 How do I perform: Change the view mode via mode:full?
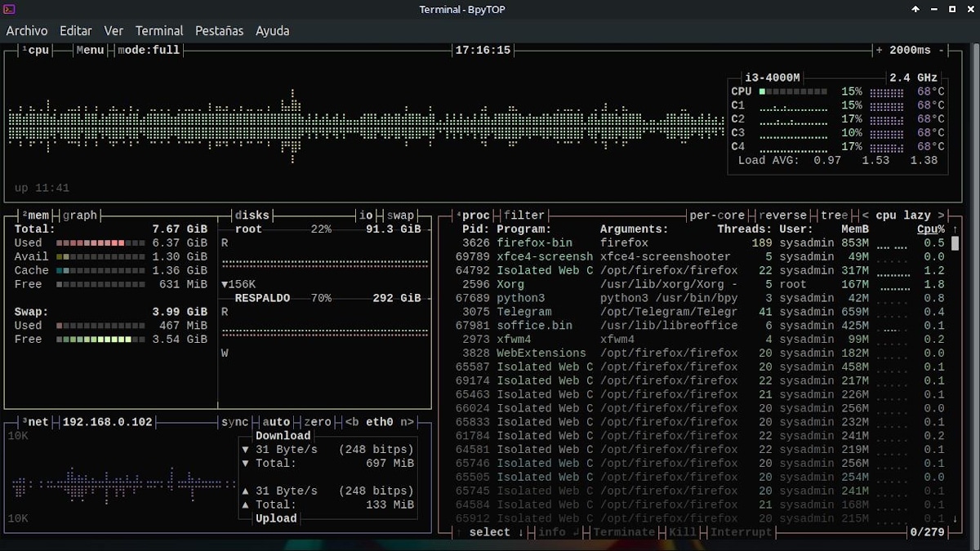click(x=149, y=50)
